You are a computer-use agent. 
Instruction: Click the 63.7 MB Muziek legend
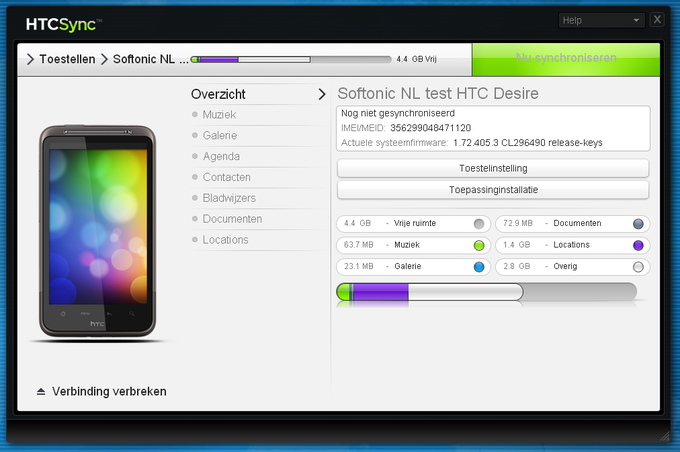click(x=413, y=245)
